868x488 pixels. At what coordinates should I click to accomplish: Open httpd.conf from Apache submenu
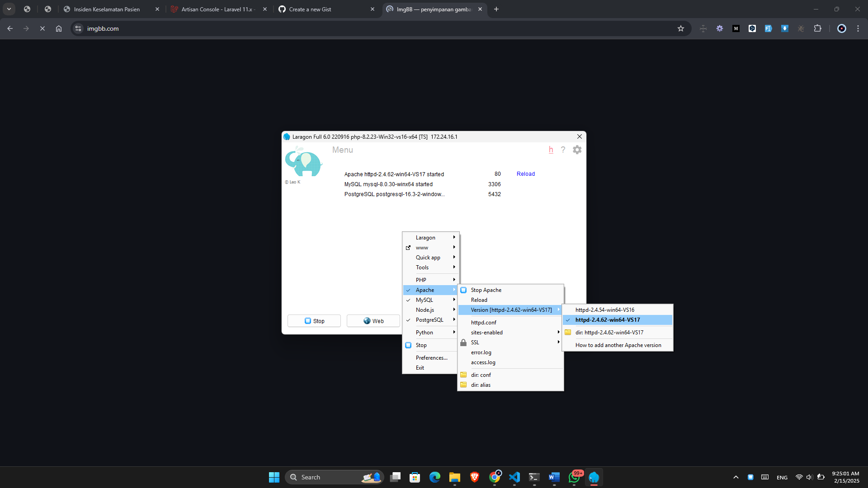tap(510, 323)
